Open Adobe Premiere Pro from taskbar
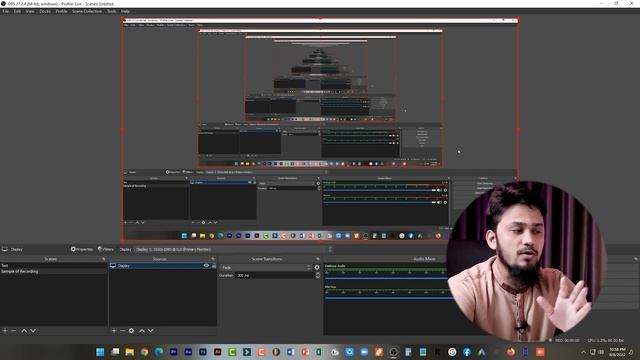The width and height of the screenshot is (640, 360). coord(173,352)
